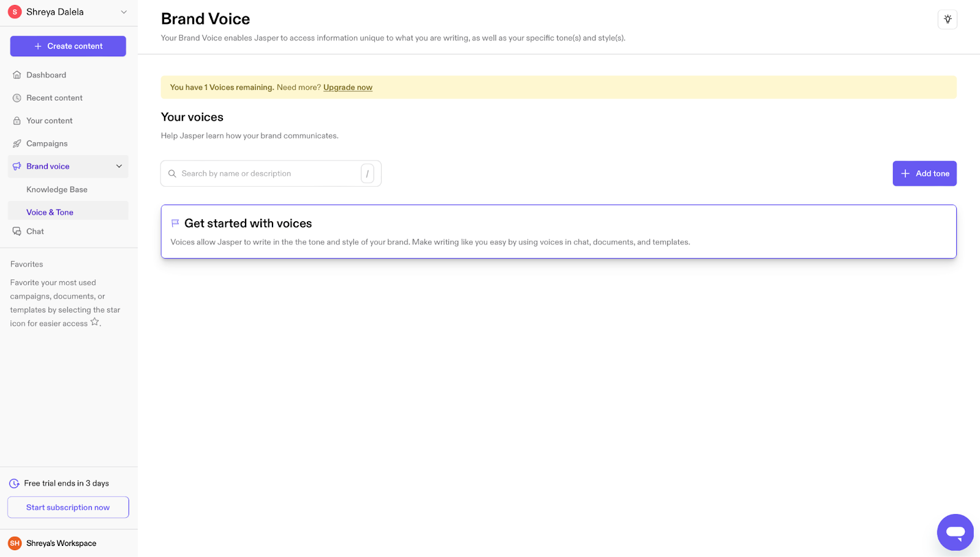Go to Recent content
Viewport: 980px width, 557px height.
pyautogui.click(x=68, y=98)
